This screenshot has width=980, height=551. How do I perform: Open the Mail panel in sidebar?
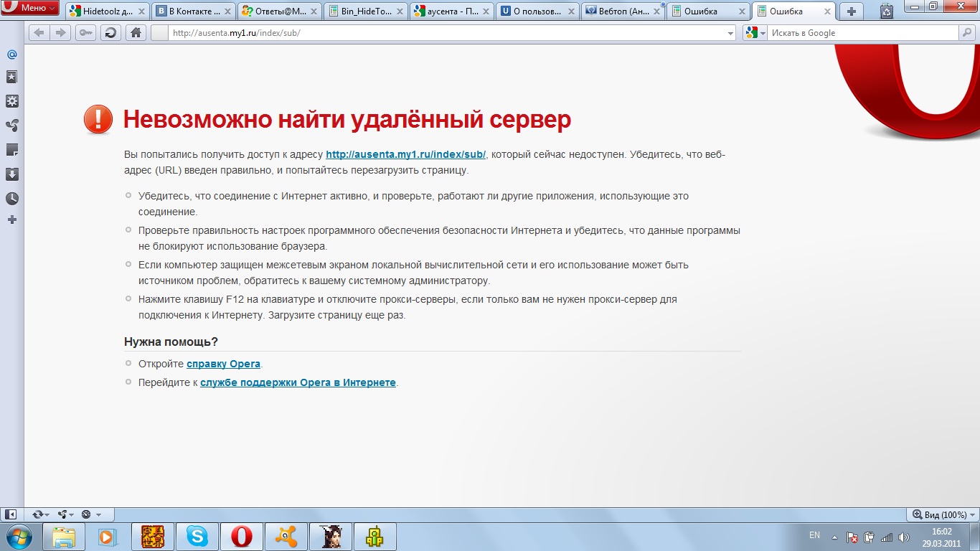(x=11, y=54)
